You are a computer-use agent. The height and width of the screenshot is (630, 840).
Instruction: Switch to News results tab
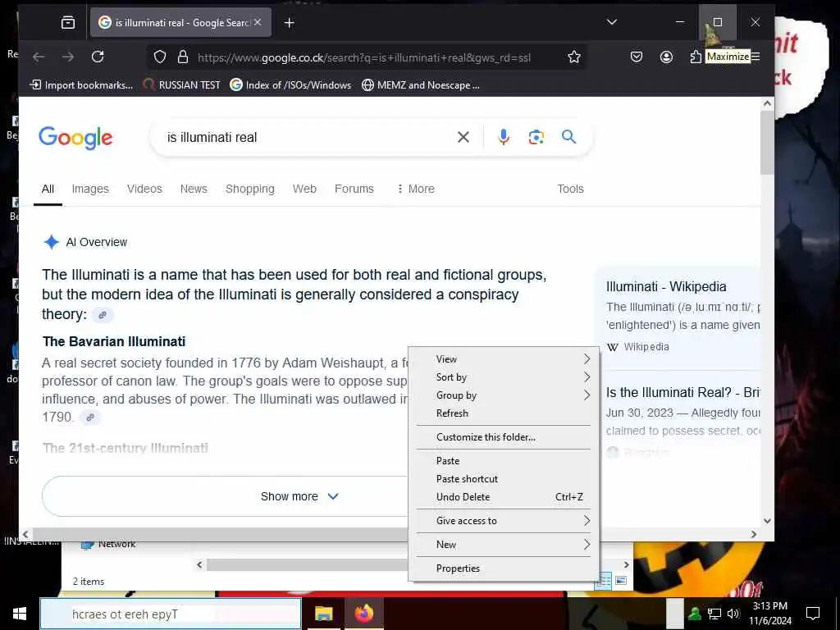pos(194,189)
